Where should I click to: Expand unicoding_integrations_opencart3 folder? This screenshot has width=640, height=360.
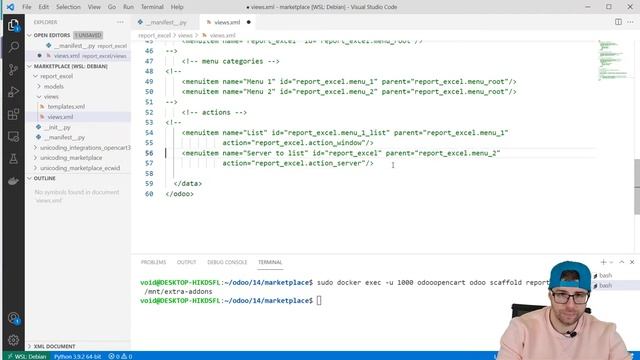(36, 148)
